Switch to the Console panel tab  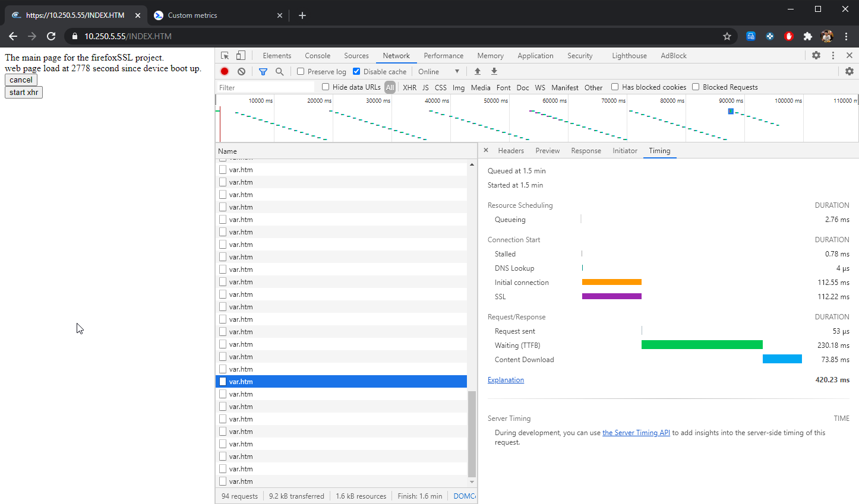tap(317, 56)
